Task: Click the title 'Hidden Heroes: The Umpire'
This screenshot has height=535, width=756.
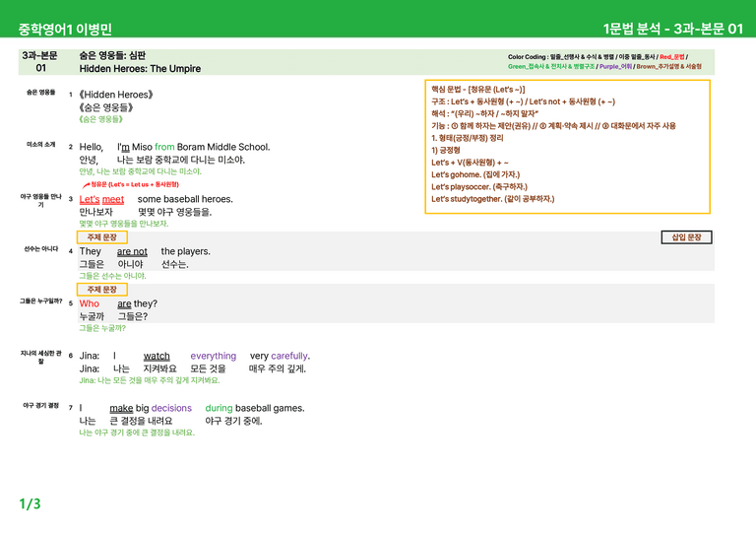Action: coord(140,69)
